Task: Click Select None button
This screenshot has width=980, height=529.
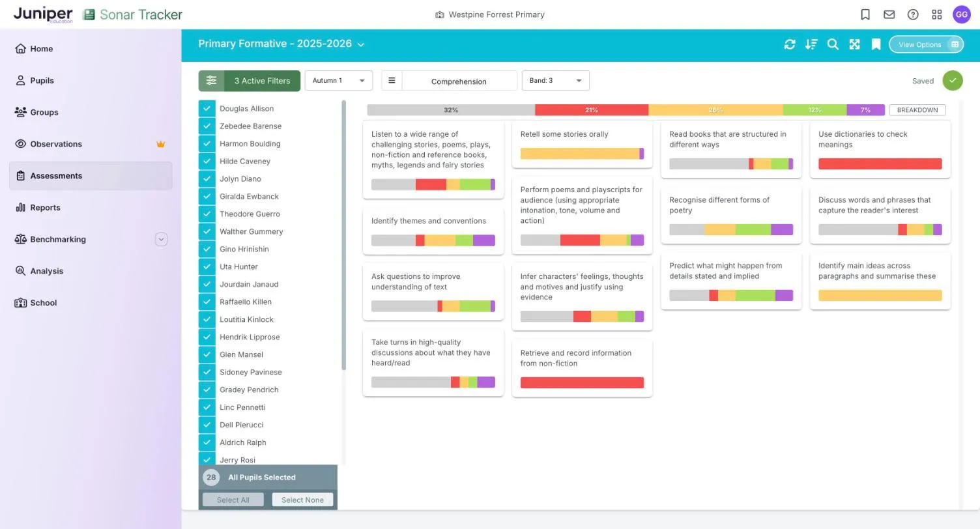Action: click(302, 500)
